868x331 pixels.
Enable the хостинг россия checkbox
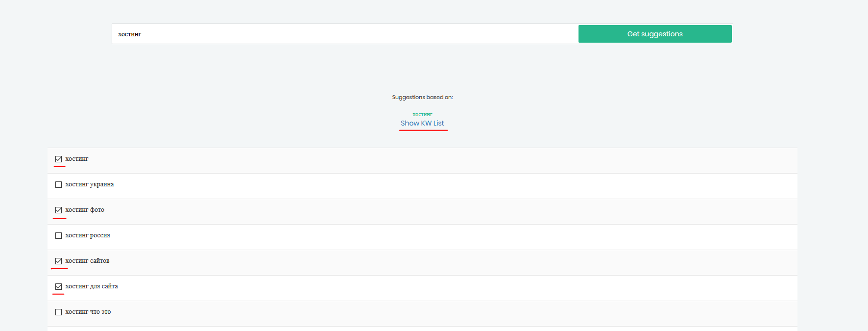[59, 235]
